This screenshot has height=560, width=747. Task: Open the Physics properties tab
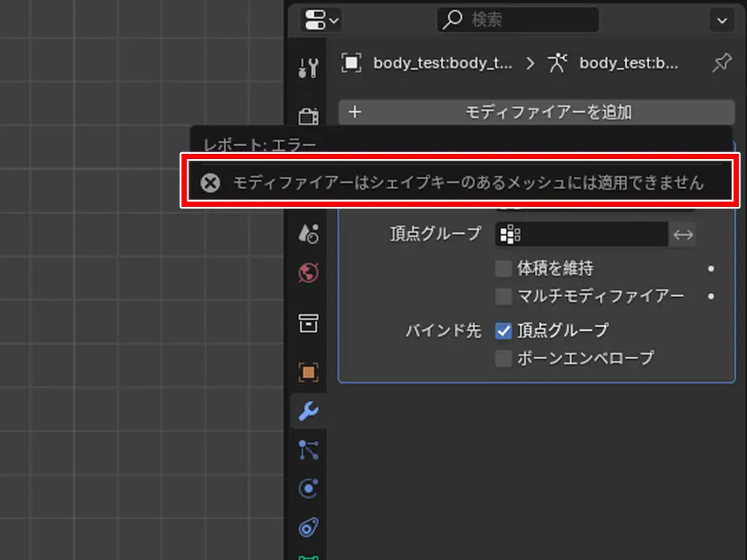pos(309,489)
